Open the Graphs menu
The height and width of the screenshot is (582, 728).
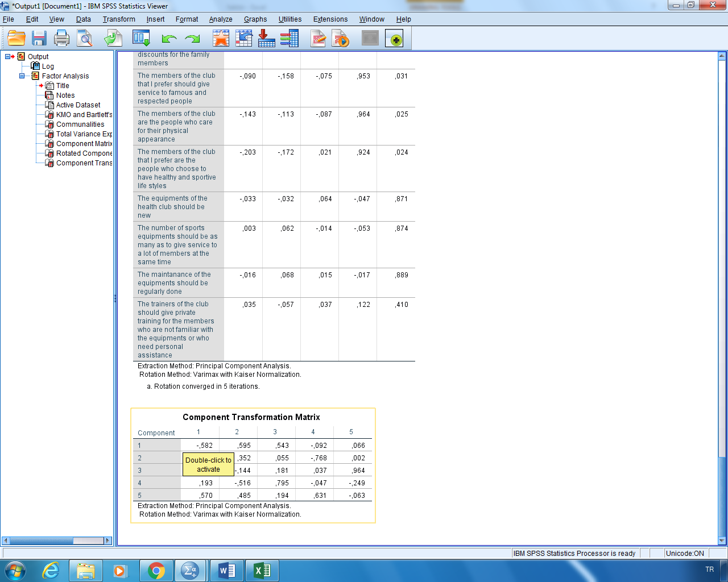(x=255, y=19)
